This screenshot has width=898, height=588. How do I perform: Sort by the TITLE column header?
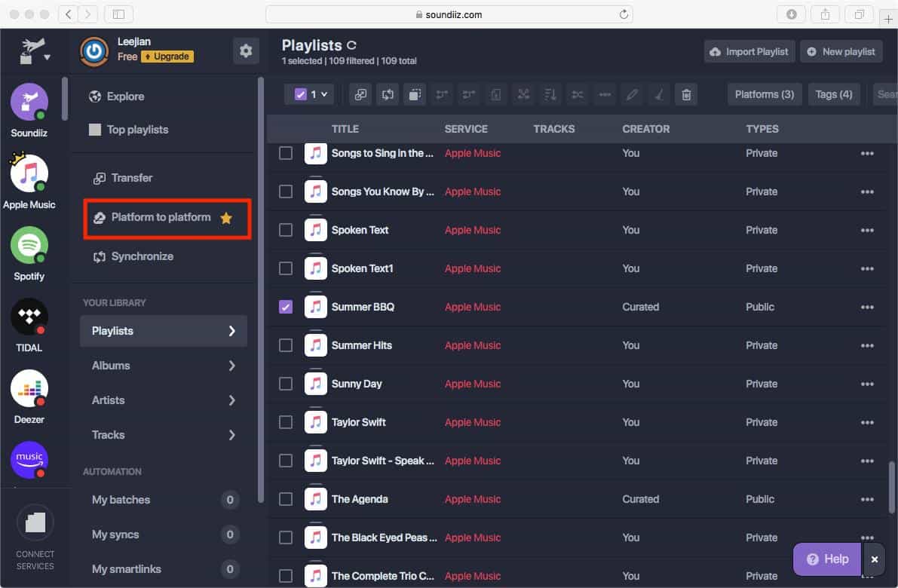(345, 129)
